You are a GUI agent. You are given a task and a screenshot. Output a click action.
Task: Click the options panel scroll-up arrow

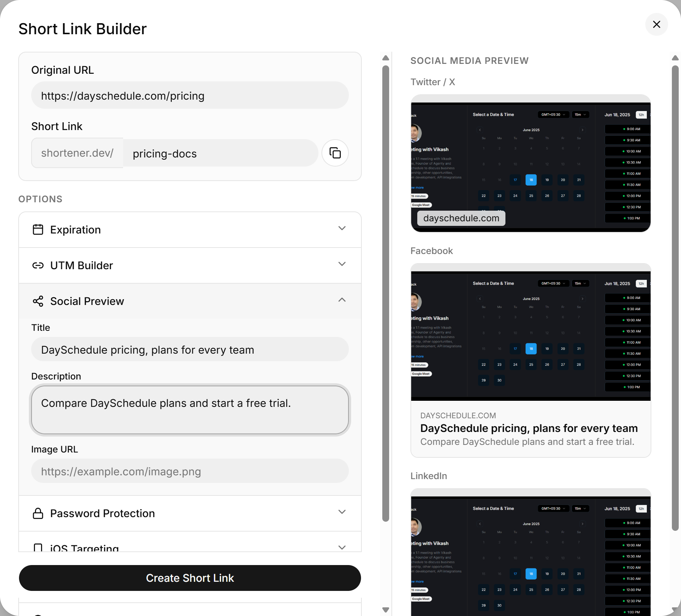point(386,58)
